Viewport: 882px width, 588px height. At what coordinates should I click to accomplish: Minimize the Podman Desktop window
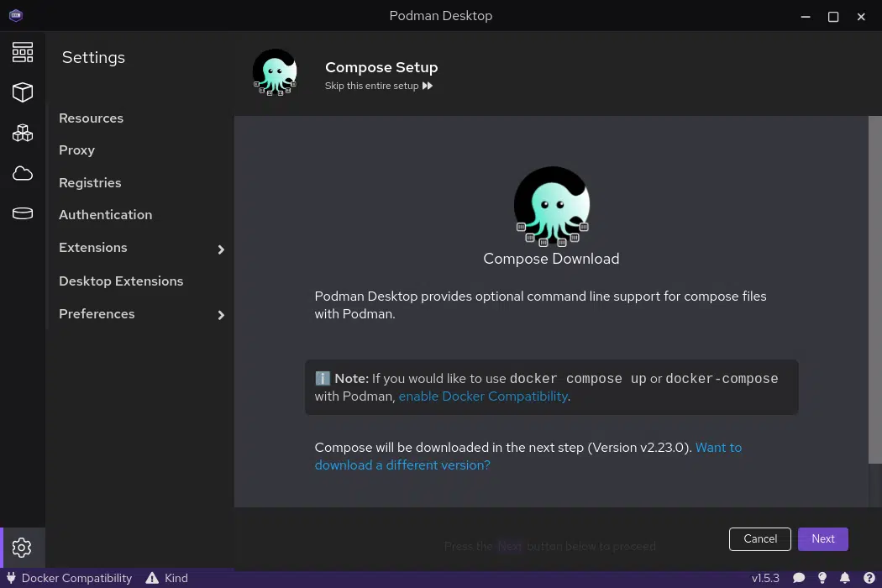[x=806, y=16]
